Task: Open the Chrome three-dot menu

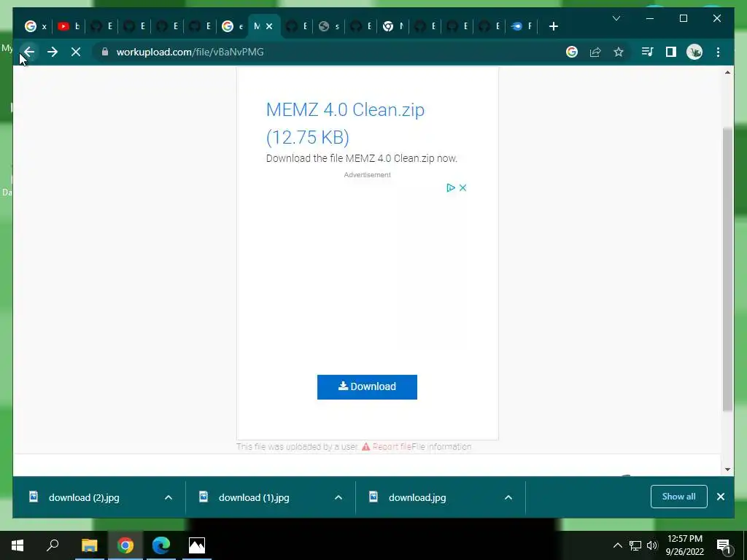Action: (718, 52)
